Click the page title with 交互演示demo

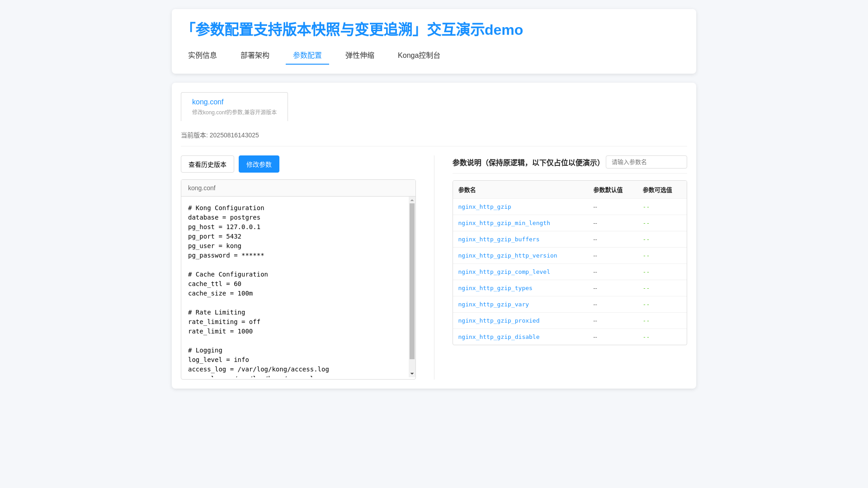(352, 29)
